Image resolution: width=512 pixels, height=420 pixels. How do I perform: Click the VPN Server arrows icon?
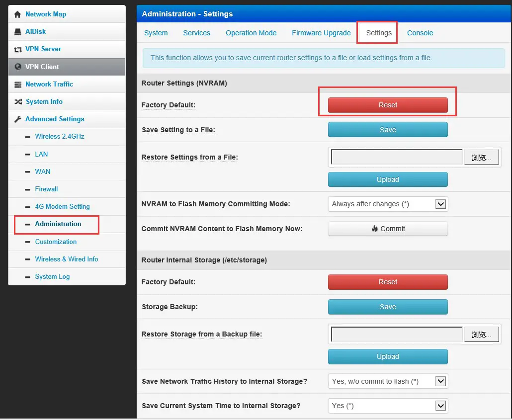point(17,49)
